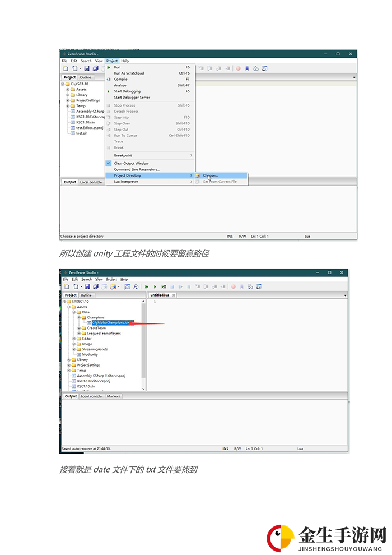392x555 pixels.
Task: Click Watch window icon in upper toolbar
Action: coord(264,68)
